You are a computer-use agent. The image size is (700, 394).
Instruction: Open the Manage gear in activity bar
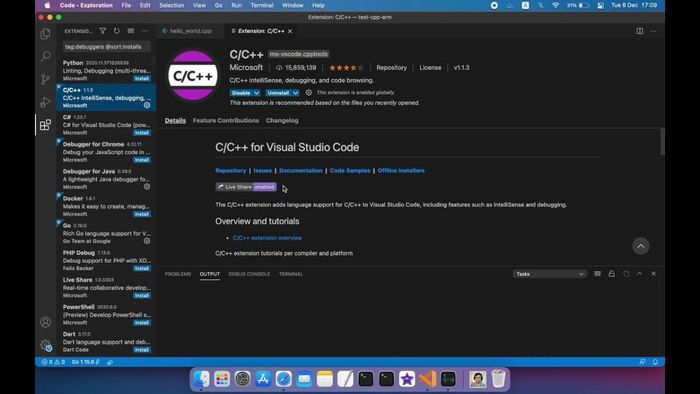46,345
